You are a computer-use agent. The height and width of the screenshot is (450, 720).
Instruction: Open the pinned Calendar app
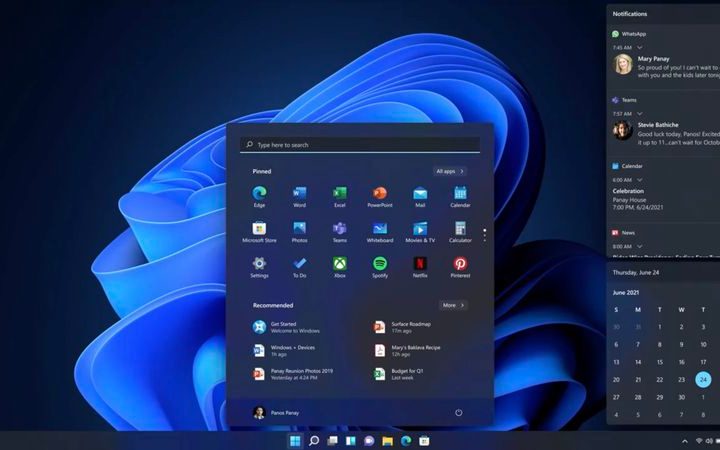pos(460,197)
